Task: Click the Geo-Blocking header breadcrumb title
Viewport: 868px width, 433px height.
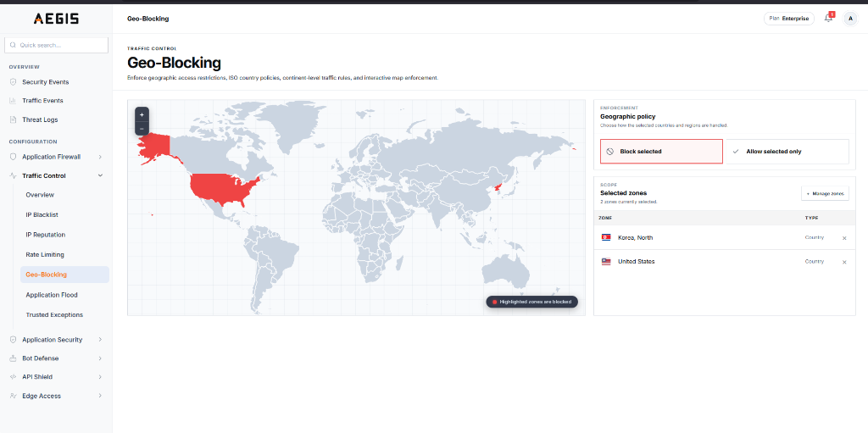Action: pos(147,19)
